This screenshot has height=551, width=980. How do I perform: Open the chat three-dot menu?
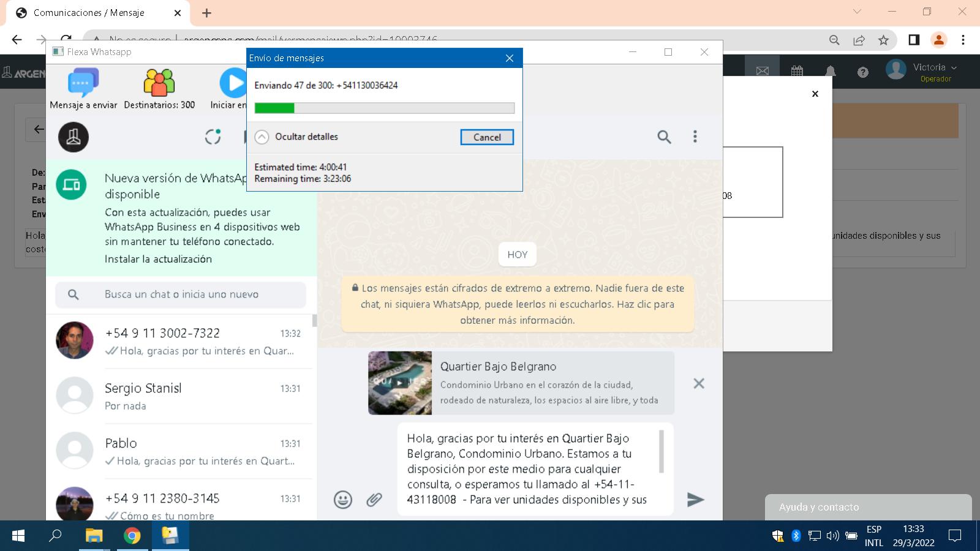point(695,137)
